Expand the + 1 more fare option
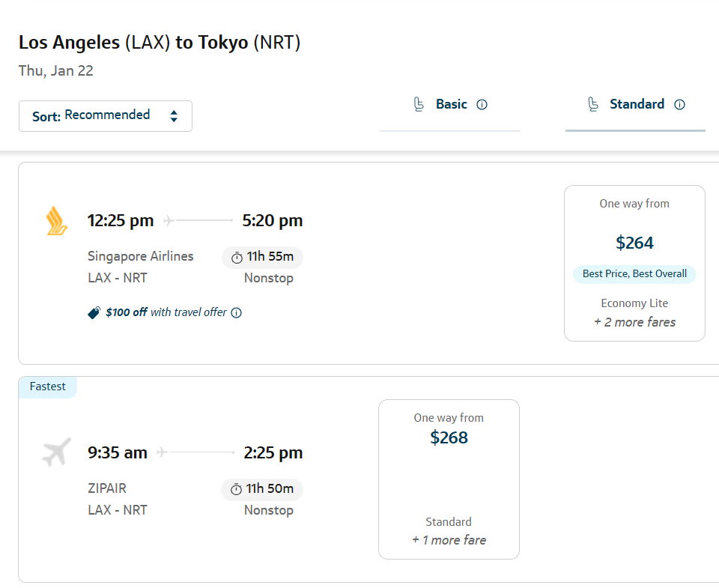The image size is (719, 588). click(449, 540)
